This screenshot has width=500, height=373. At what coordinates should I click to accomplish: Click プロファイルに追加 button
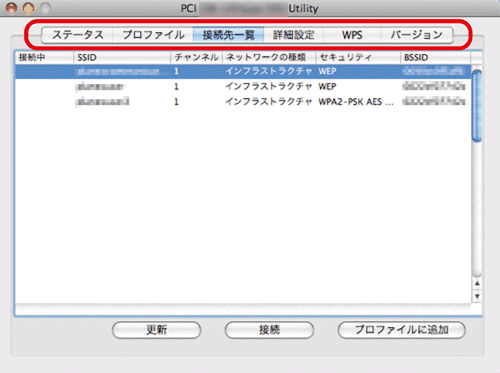[x=401, y=330]
